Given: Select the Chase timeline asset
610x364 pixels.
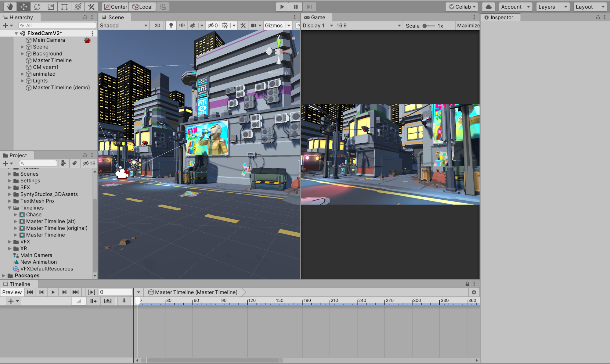Looking at the screenshot, I should [x=34, y=215].
